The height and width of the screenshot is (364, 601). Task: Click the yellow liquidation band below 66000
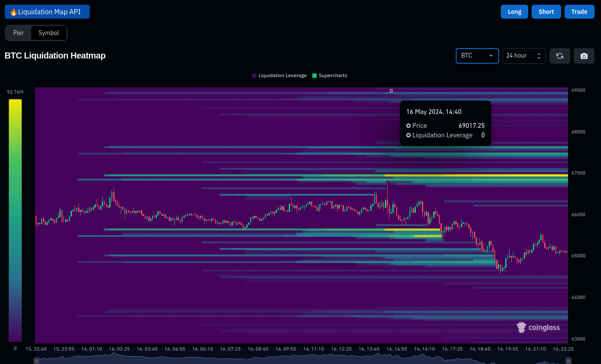click(x=412, y=230)
